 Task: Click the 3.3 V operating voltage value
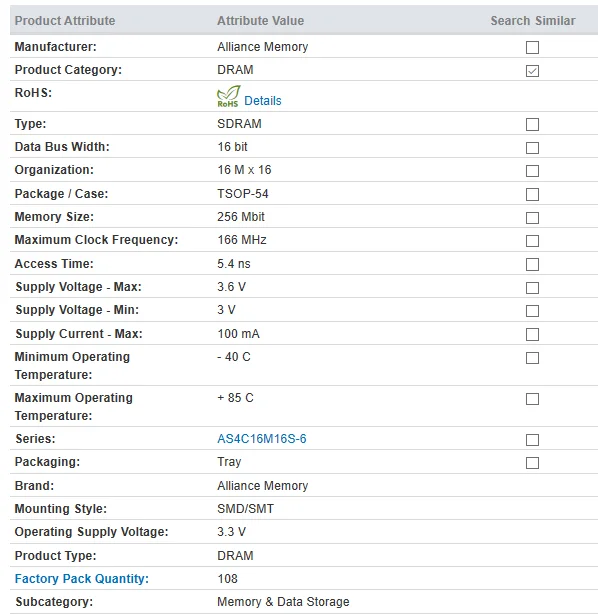click(231, 532)
